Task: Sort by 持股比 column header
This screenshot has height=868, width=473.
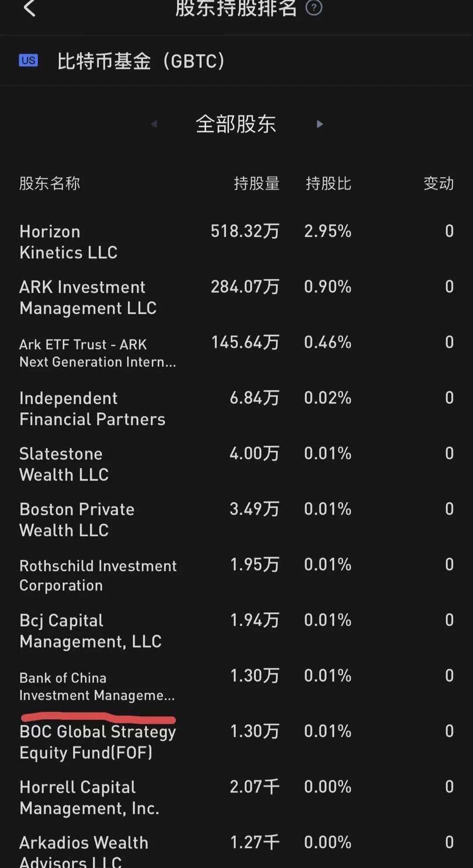Action: tap(328, 183)
